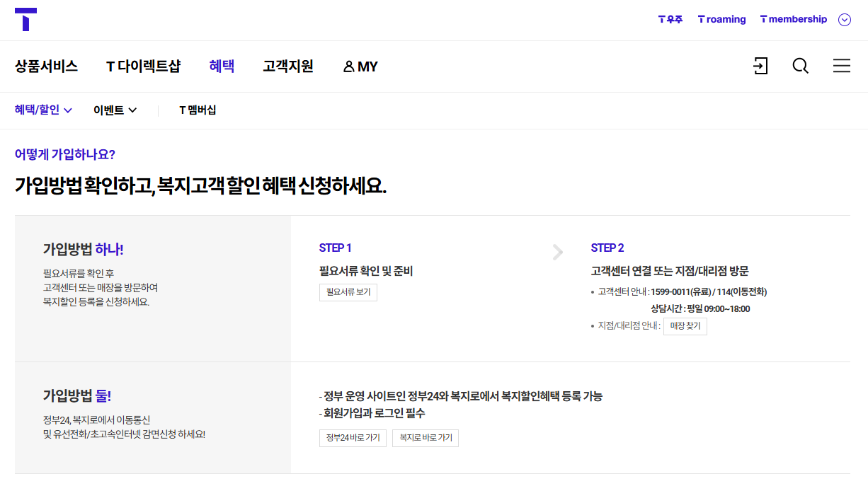Screen dimensions: 868x486
Task: Click the 필요서류 보기 button
Action: coord(348,292)
